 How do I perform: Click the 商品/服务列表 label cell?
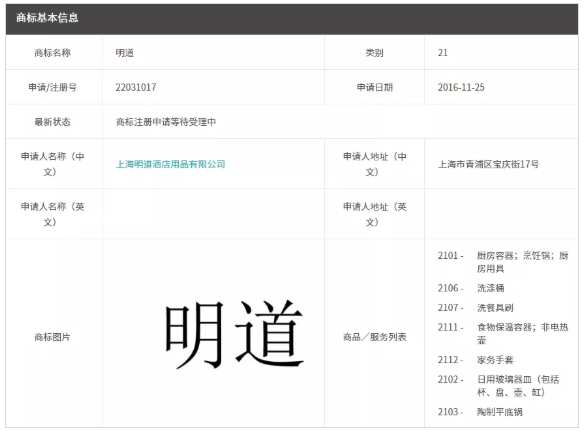(375, 333)
